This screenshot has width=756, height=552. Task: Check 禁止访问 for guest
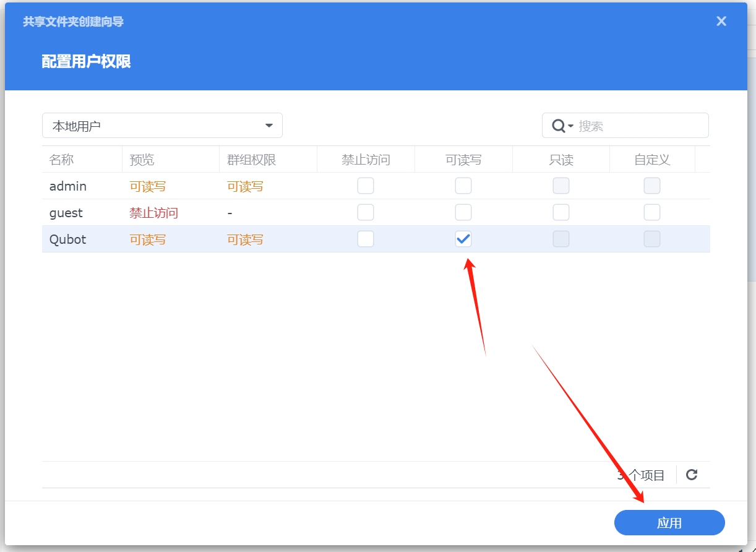[x=366, y=212]
